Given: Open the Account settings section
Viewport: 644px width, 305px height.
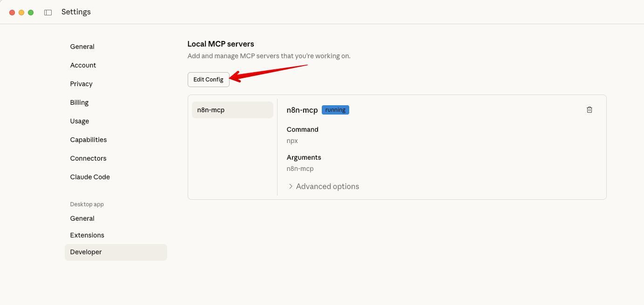Looking at the screenshot, I should (83, 65).
